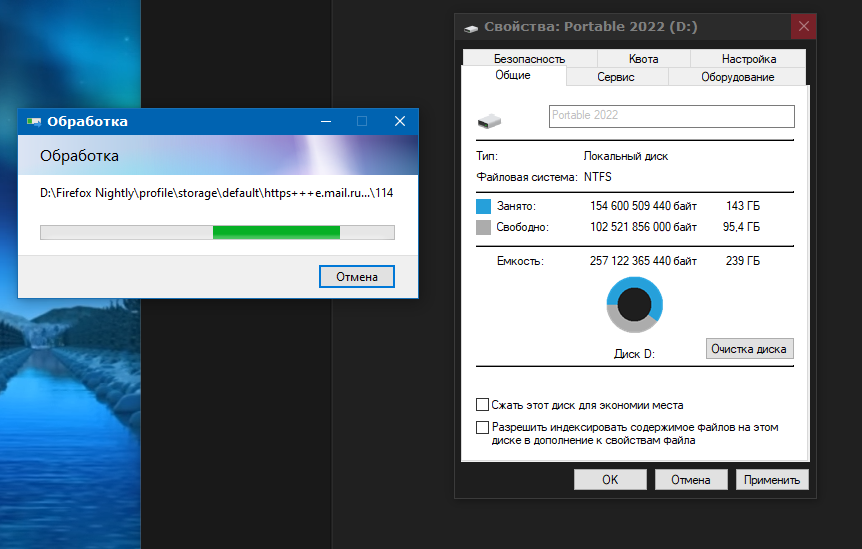Toggle the allow file content indexing checkbox
The image size is (862, 549).
[484, 427]
